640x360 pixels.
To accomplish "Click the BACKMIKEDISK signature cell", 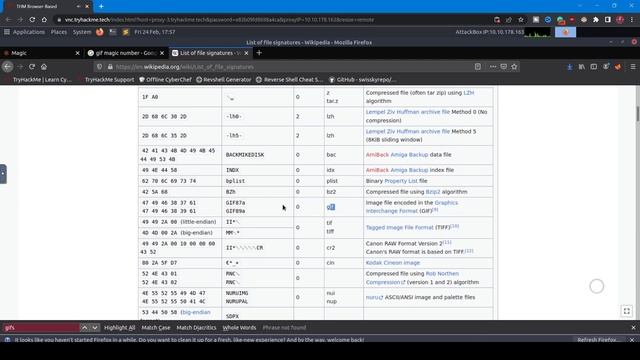I will coord(245,155).
